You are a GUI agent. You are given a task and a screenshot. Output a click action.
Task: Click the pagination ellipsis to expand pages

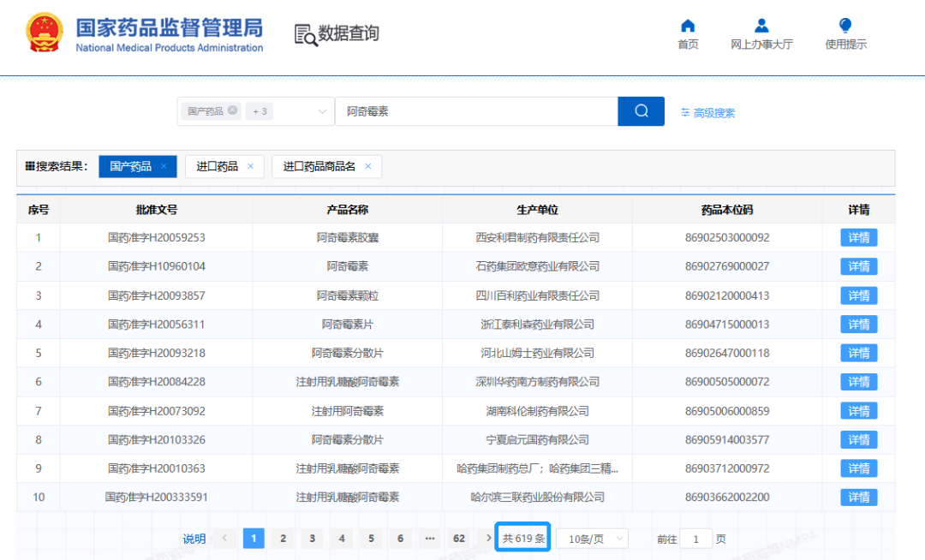pyautogui.click(x=429, y=538)
